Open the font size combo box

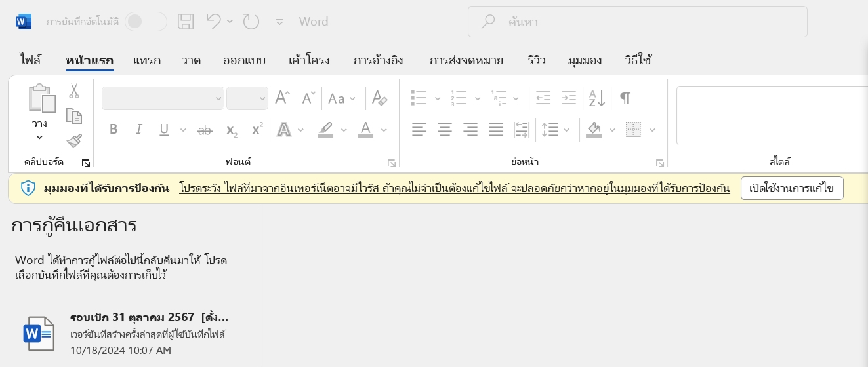pyautogui.click(x=247, y=98)
